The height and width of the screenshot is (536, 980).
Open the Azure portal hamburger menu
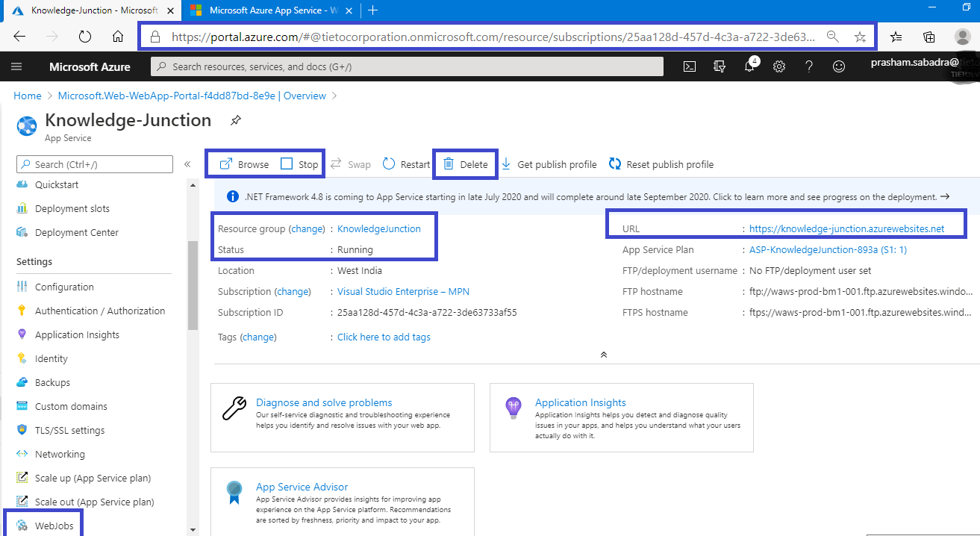[x=16, y=66]
